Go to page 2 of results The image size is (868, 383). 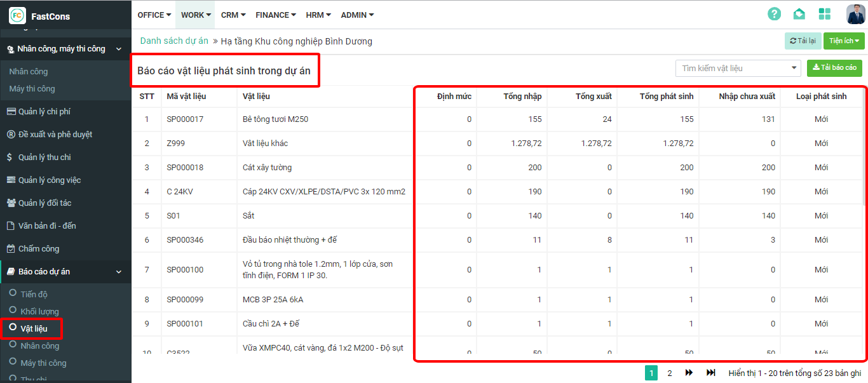670,373
